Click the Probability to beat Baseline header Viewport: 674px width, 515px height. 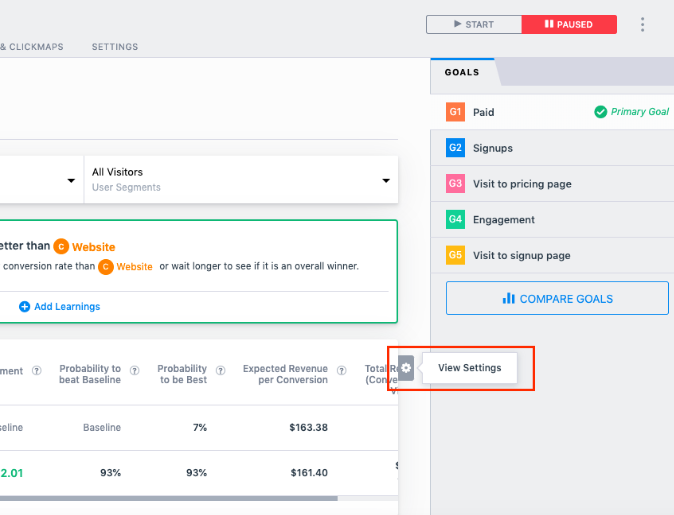click(90, 374)
